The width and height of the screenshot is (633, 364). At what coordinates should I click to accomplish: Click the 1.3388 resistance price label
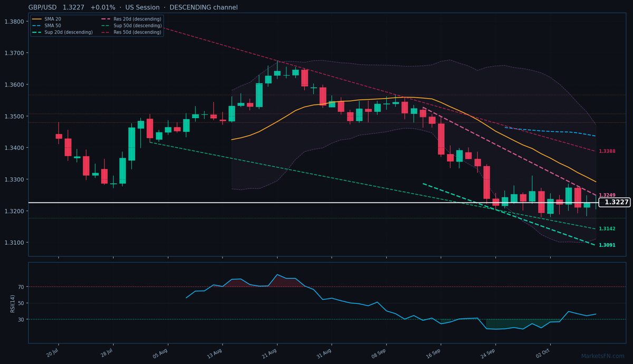607,151
